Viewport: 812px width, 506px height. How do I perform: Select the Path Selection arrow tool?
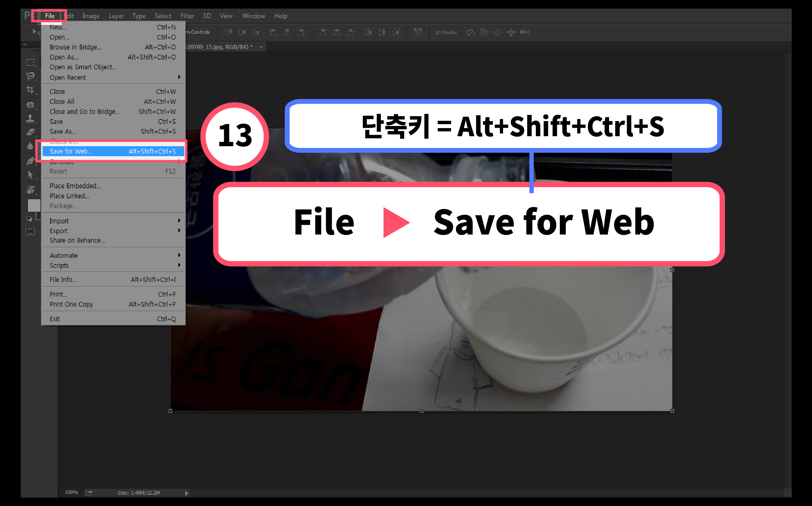tap(30, 174)
